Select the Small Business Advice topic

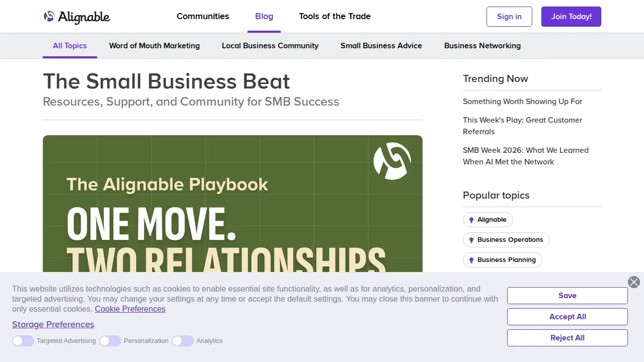(x=381, y=46)
